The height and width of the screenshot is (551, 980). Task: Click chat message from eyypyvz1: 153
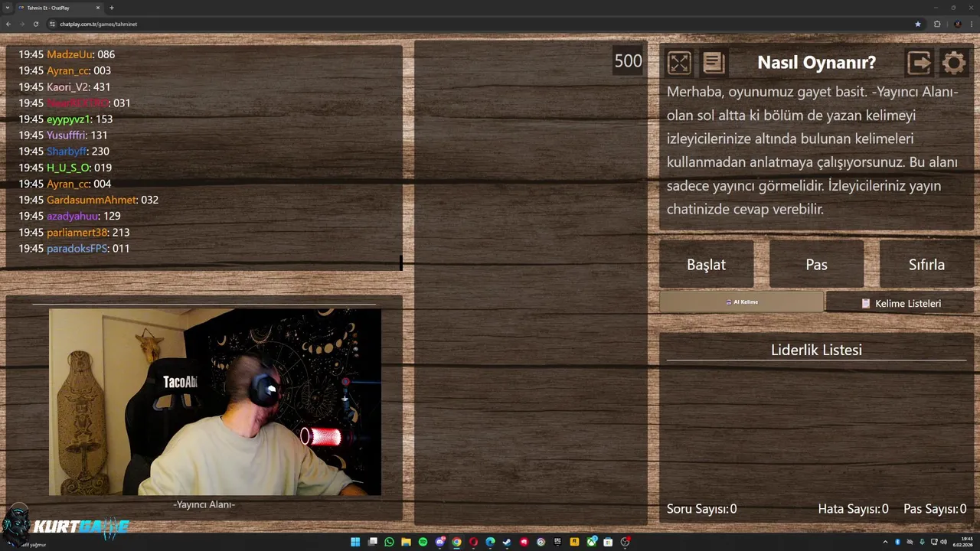pos(66,119)
